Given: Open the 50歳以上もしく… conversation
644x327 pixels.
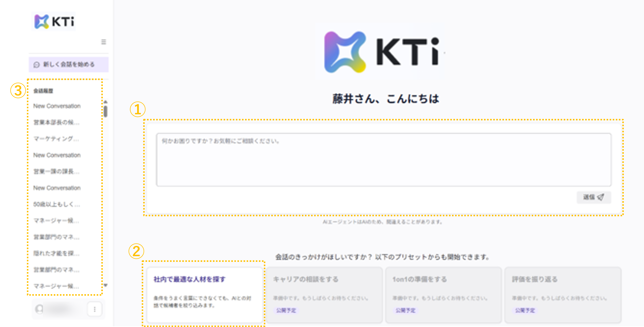Looking at the screenshot, I should tap(57, 204).
